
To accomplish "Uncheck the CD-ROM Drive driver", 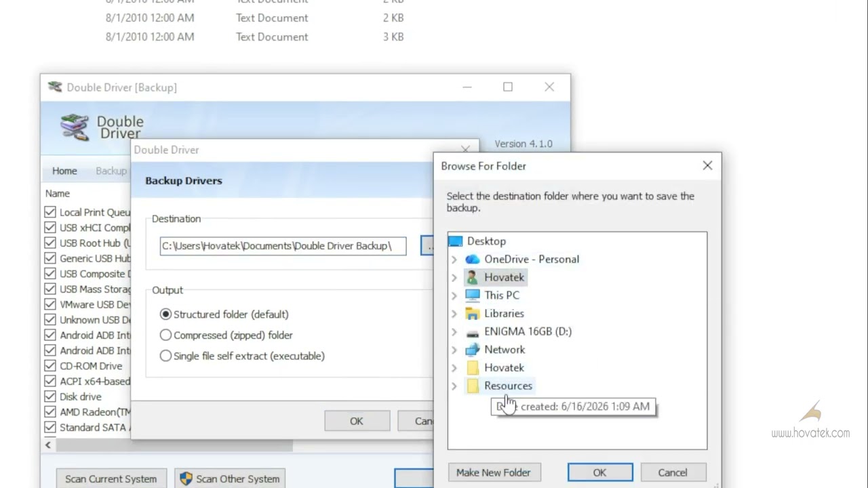I will (50, 366).
